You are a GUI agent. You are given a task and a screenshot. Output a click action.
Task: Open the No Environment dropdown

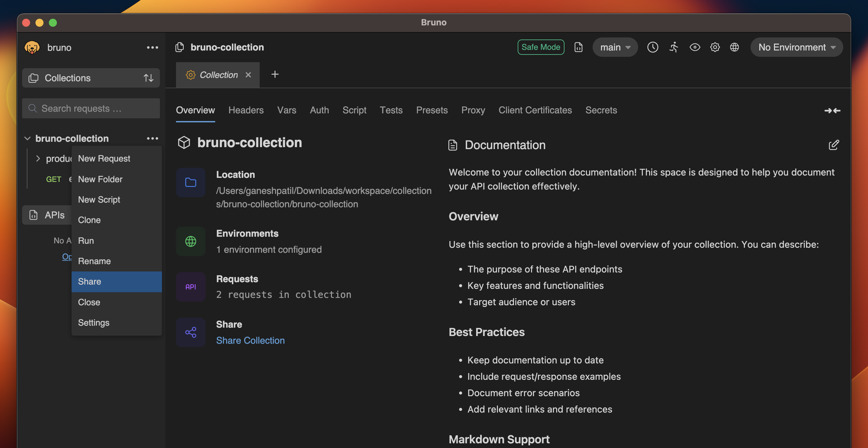coord(796,47)
